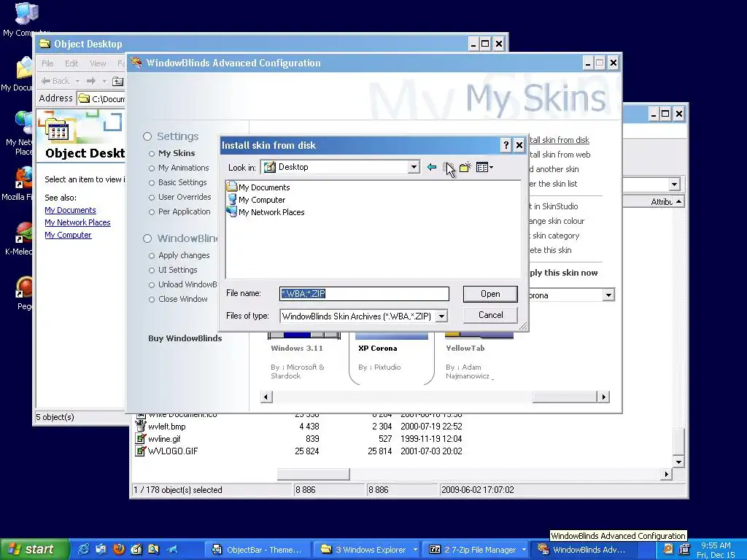Select My Documents in the file list
This screenshot has width=747, height=560.
[x=264, y=187]
